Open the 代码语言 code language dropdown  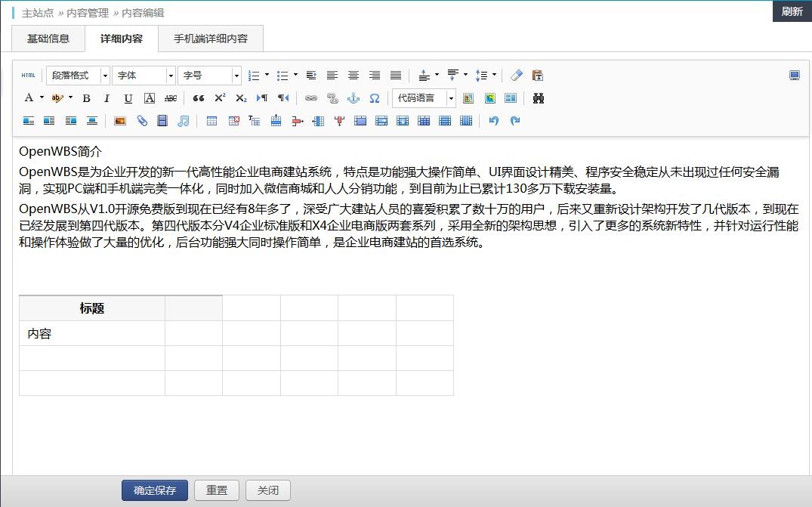point(424,98)
